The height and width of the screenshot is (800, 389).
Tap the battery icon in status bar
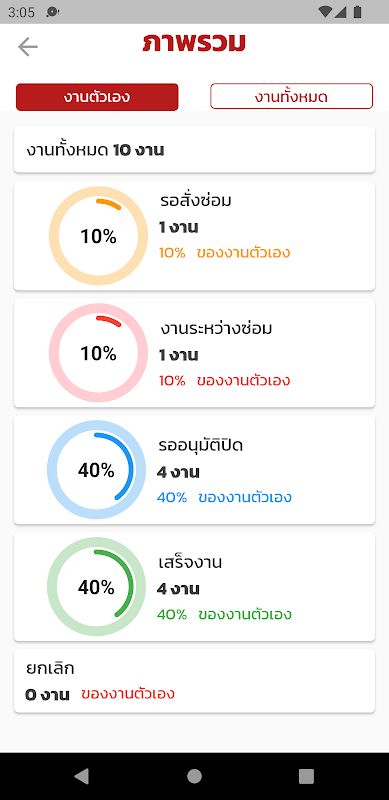357,12
